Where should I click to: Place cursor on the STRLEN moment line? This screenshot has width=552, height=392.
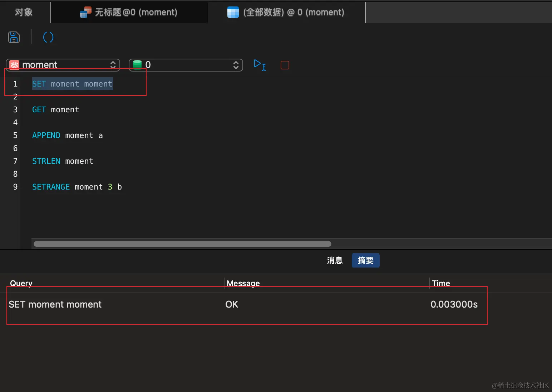63,161
